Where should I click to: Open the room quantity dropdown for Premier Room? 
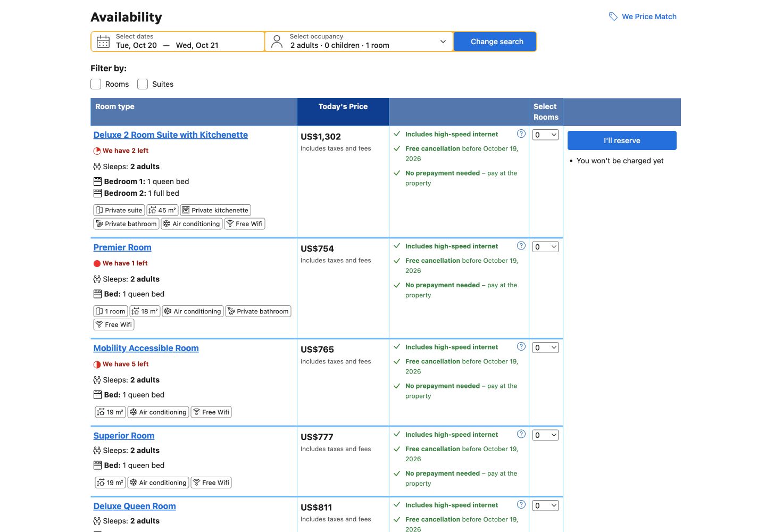pos(546,247)
